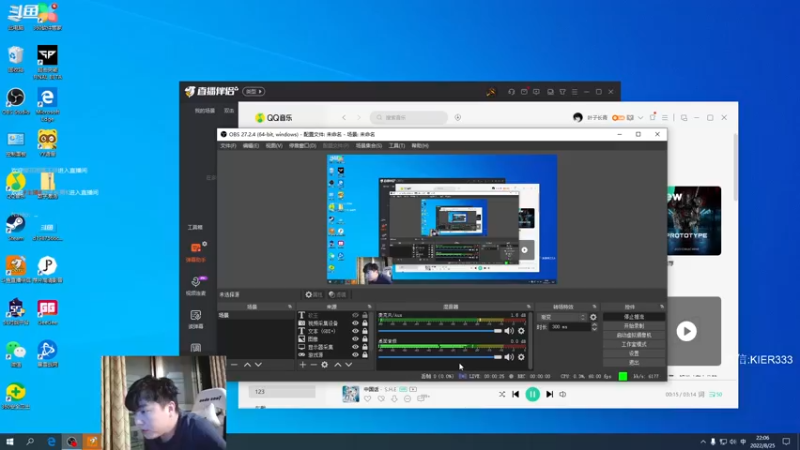Open Windows Start menu

point(10,442)
